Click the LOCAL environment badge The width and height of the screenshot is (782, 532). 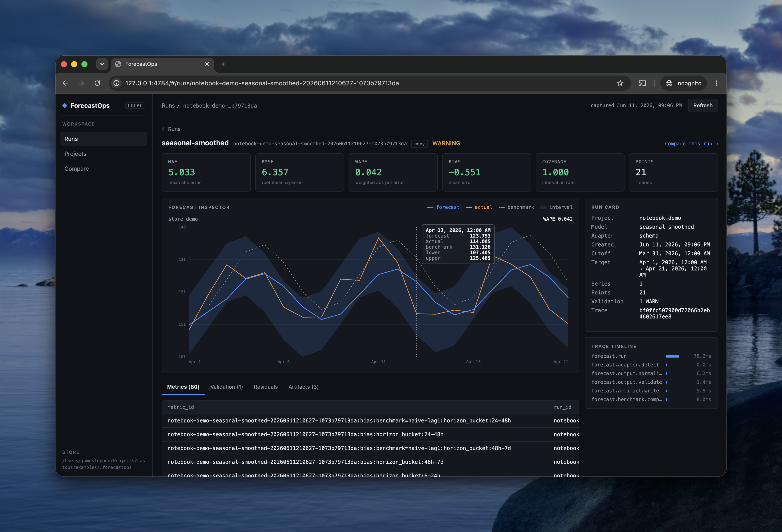pyautogui.click(x=135, y=106)
